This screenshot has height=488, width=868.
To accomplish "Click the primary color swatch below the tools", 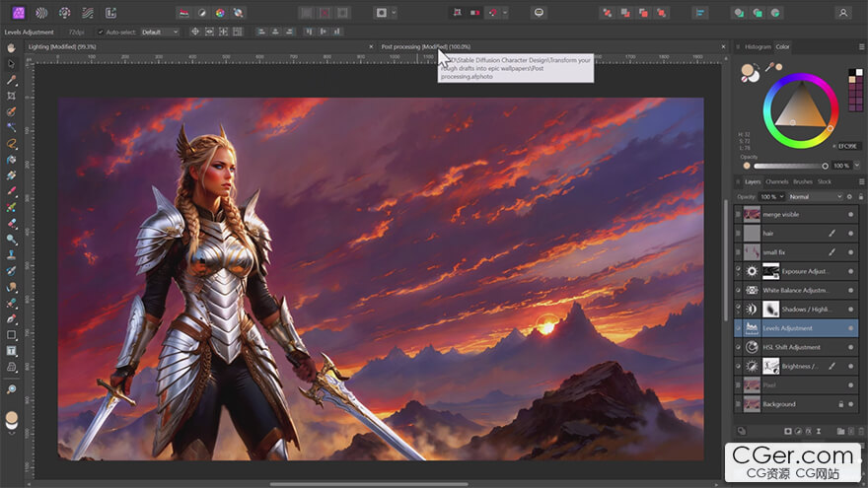I will click(x=11, y=417).
